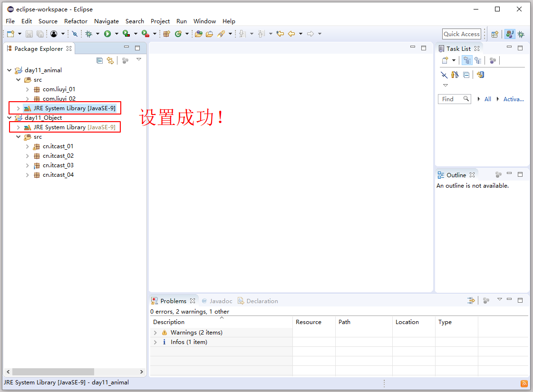Click the Save icon in main toolbar
Screen dimensions: 533x392
tap(29, 34)
